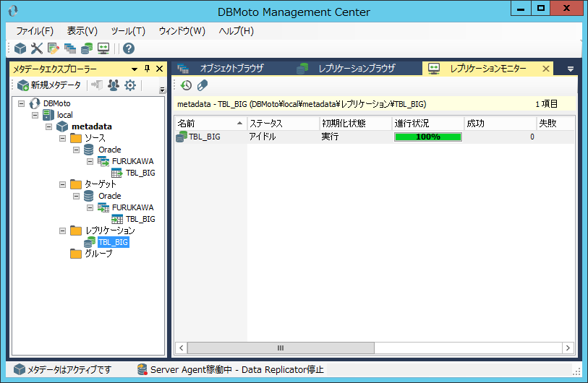
Task: Click the scrollbar right arrow
Action: click(568, 348)
